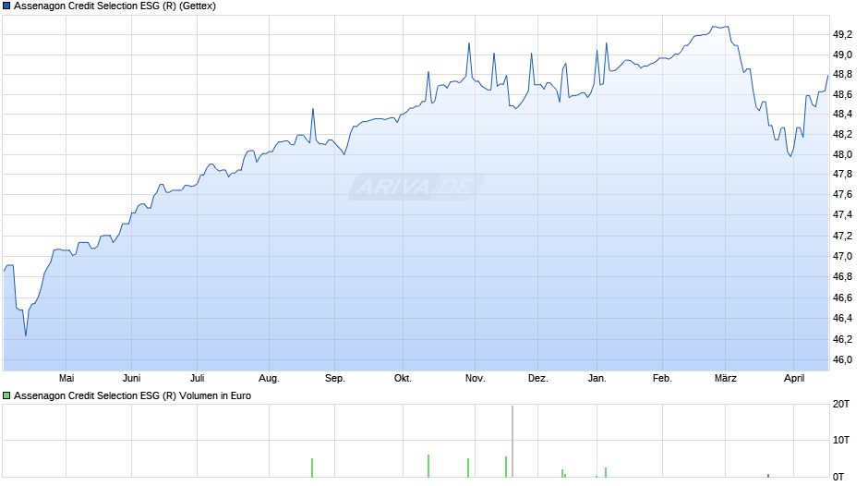
Task: Click the 'Juli' month label
Action: (x=197, y=378)
